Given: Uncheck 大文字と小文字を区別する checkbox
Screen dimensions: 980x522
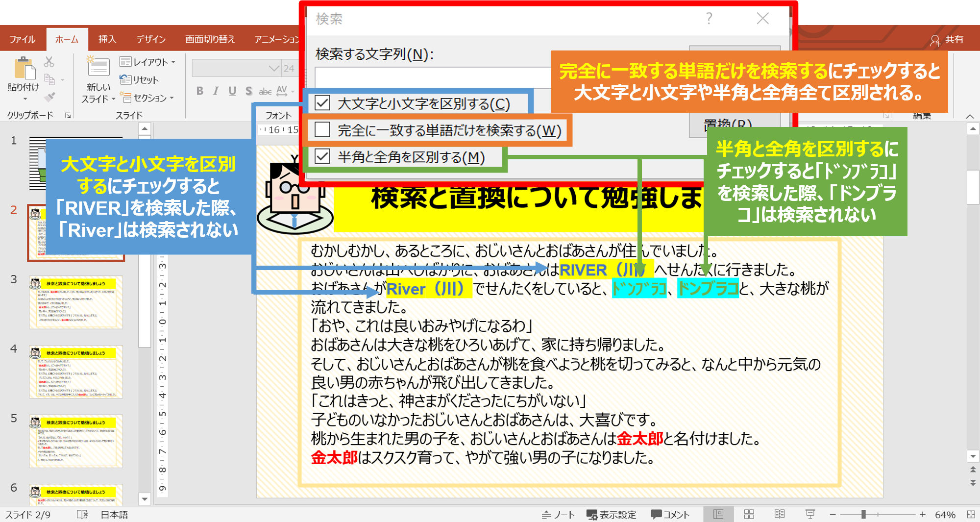Looking at the screenshot, I should [322, 103].
